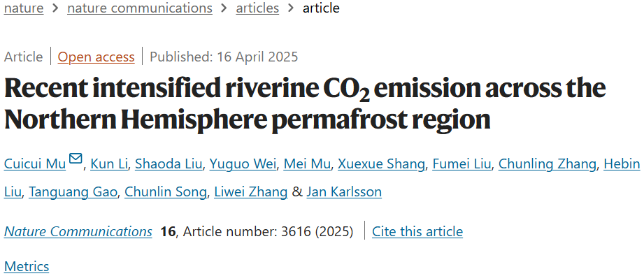Go to nature communications breadcrumb

point(140,8)
